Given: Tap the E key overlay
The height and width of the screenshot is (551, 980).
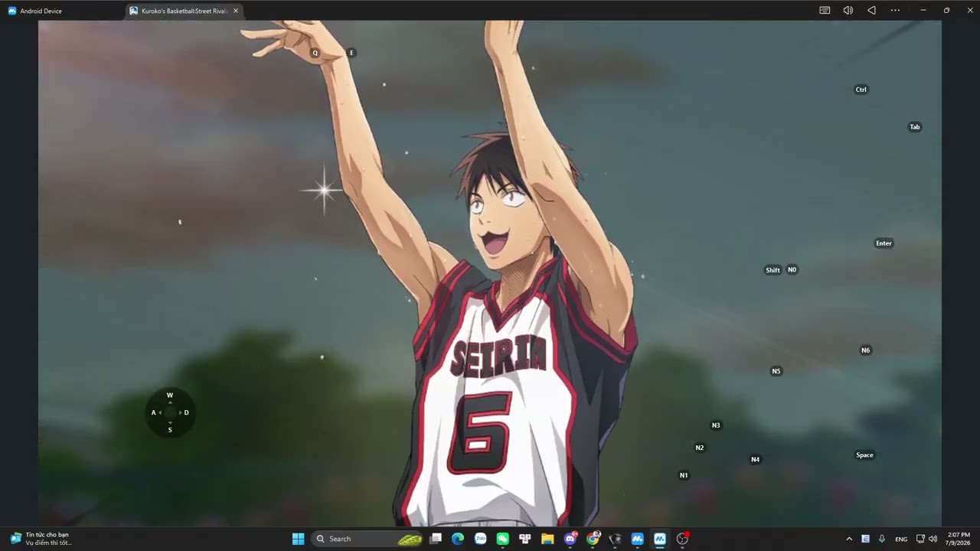Looking at the screenshot, I should click(x=351, y=53).
